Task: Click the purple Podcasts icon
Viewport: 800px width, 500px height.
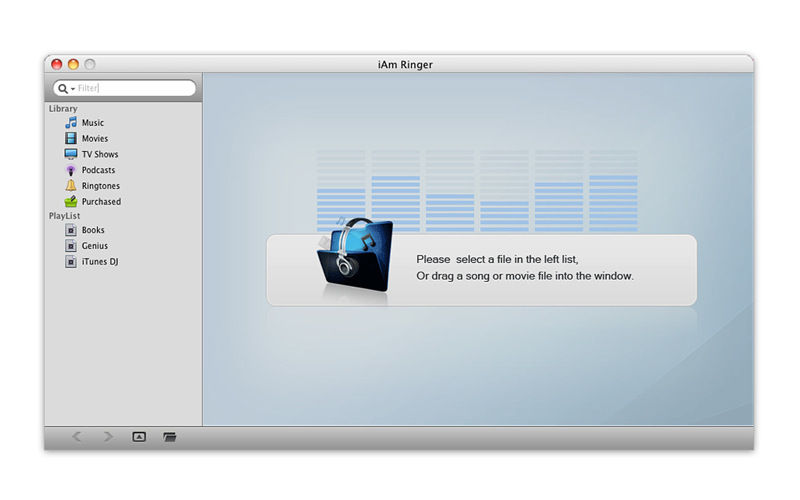Action: point(71,170)
